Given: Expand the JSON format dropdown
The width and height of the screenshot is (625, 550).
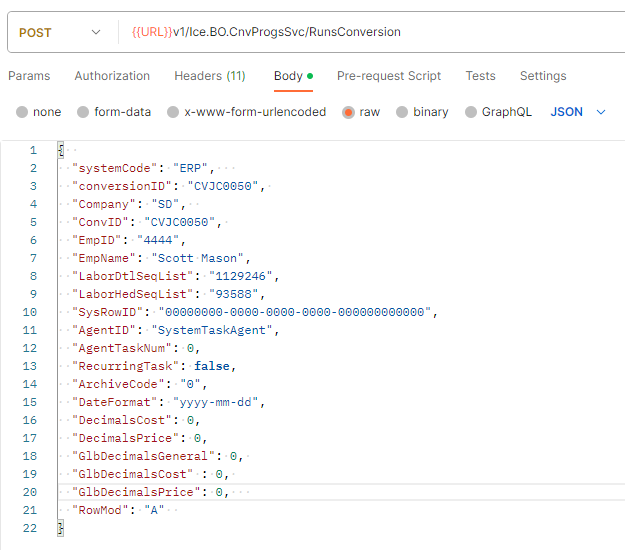Looking at the screenshot, I should pyautogui.click(x=578, y=112).
